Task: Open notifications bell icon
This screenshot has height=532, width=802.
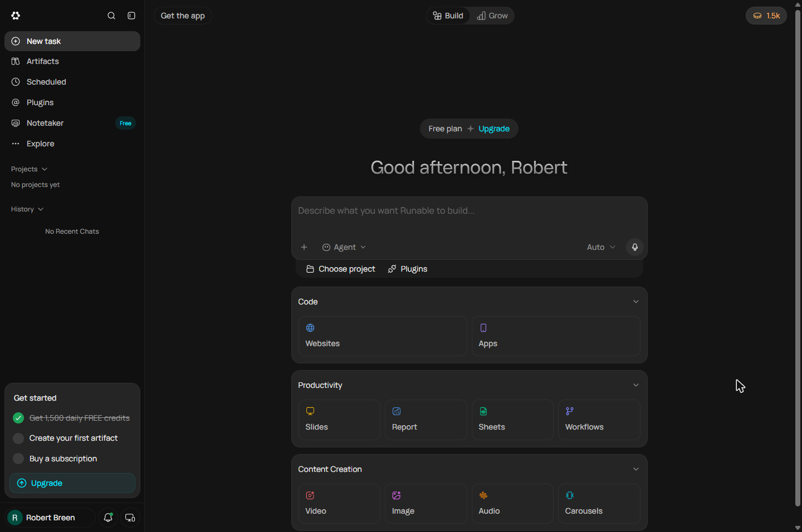Action: tap(108, 518)
